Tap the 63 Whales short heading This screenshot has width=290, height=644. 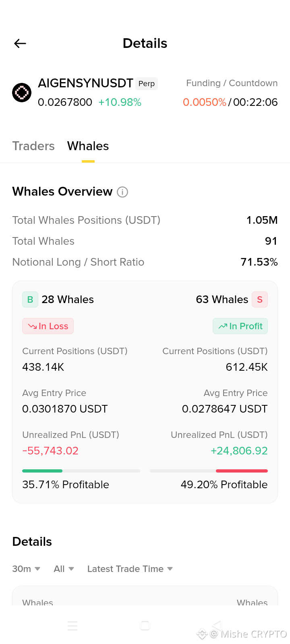coord(222,299)
